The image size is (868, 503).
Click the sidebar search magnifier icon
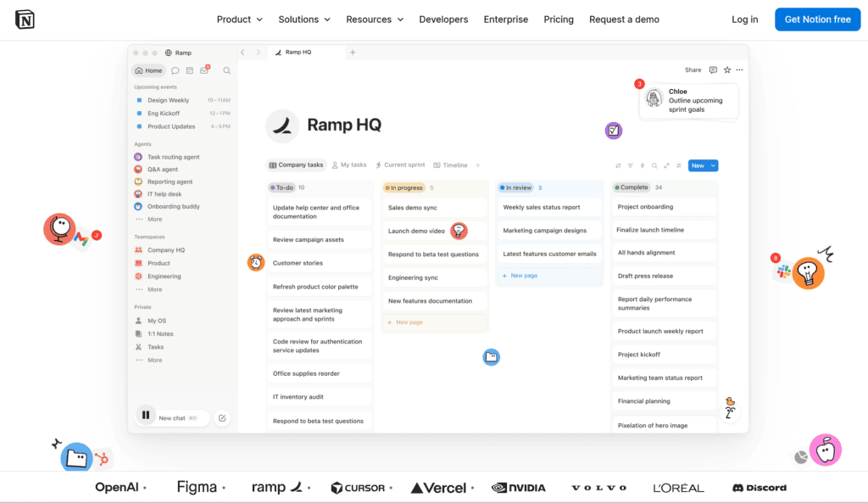click(x=226, y=70)
